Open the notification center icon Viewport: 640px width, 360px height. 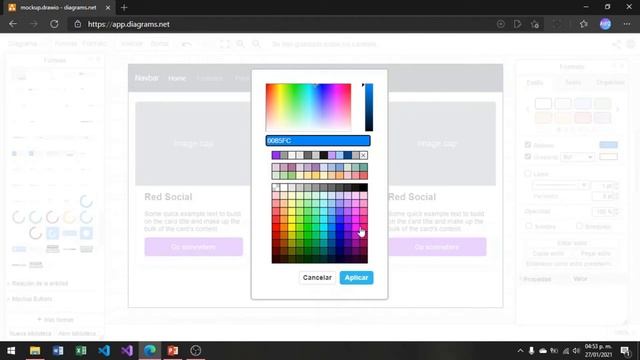tap(625, 351)
